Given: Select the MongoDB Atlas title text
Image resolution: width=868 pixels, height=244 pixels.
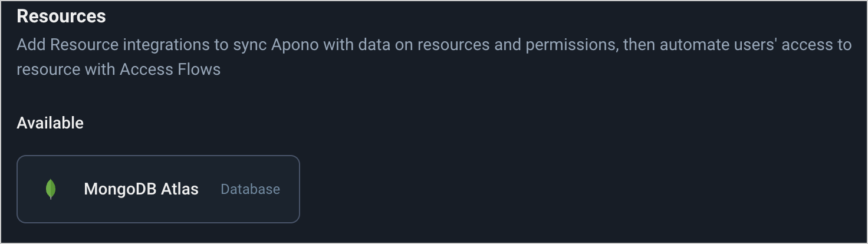Looking at the screenshot, I should coord(141,189).
